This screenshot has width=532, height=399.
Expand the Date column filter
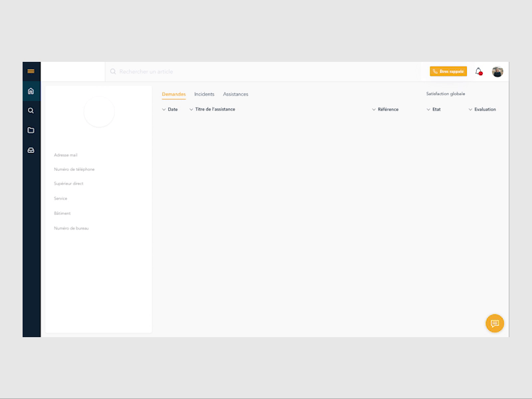tap(172, 109)
